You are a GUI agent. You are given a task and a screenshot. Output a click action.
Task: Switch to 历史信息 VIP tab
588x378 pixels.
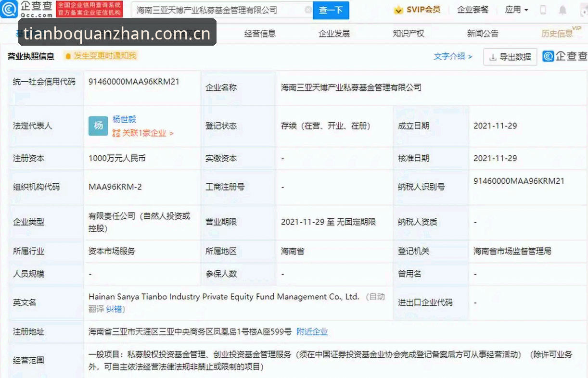[x=561, y=33]
